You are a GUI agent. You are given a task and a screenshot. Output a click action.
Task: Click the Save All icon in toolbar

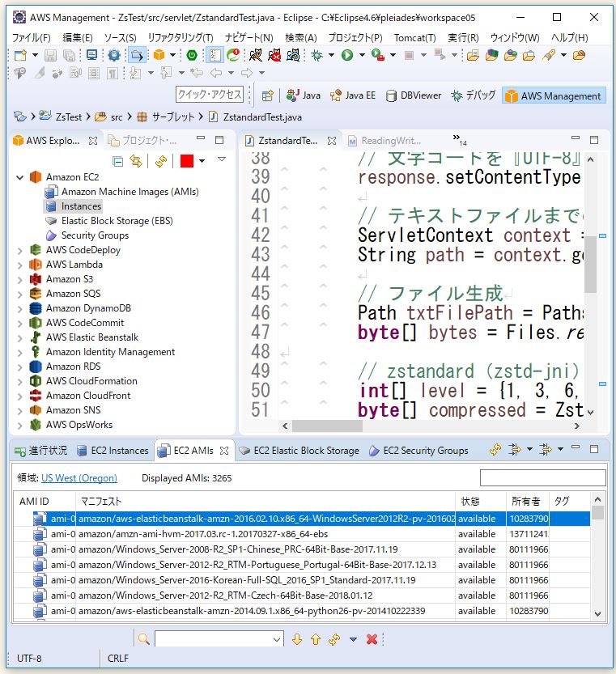tap(69, 55)
